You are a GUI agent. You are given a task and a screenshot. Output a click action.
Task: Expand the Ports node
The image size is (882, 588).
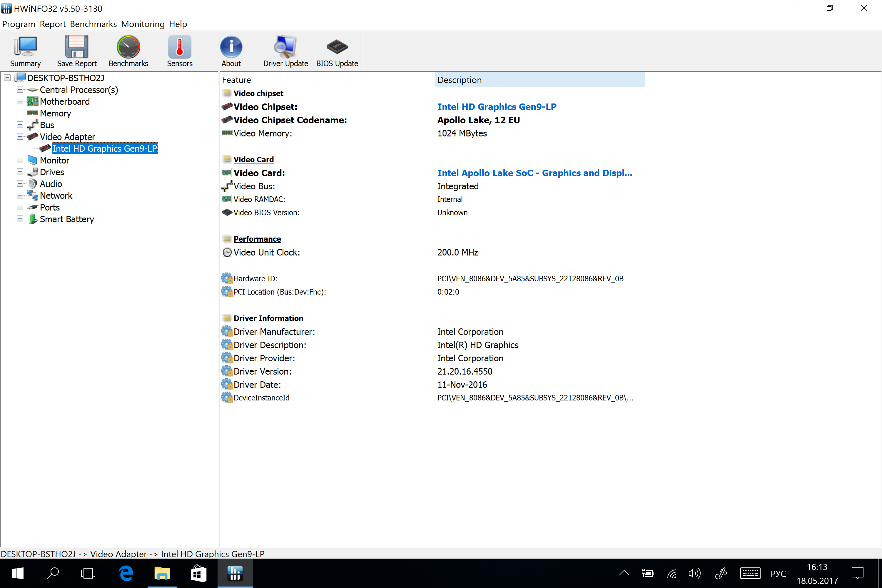pyautogui.click(x=20, y=207)
